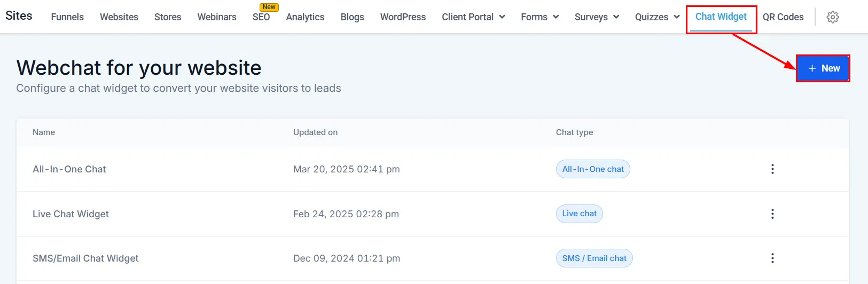
Task: Switch to the WordPress tab
Action: coord(403,17)
